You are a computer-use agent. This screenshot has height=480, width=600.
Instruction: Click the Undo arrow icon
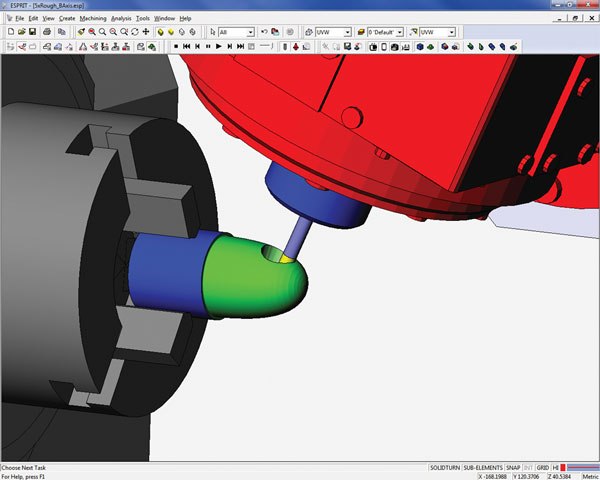coord(263,32)
